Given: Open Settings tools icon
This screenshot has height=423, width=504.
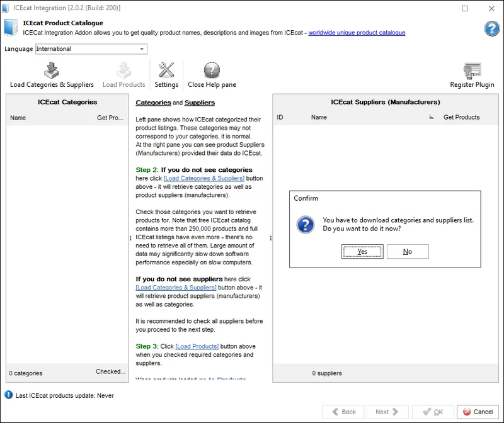Looking at the screenshot, I should click(x=166, y=70).
